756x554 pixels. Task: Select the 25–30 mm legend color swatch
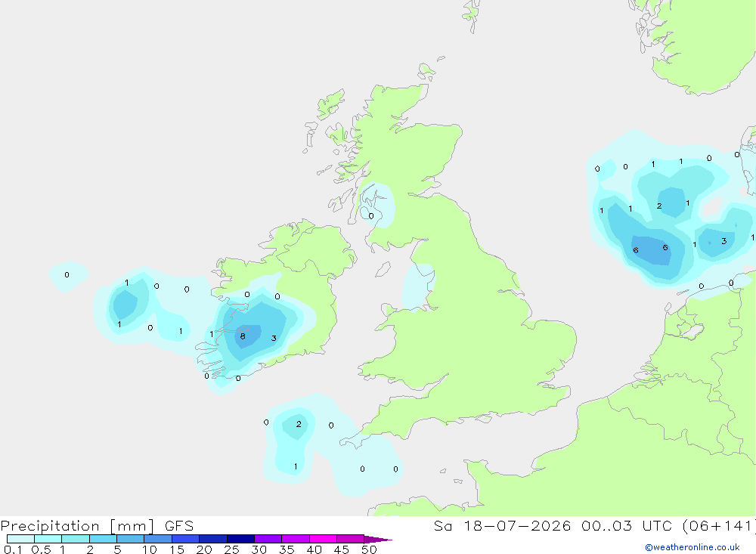pos(240,539)
